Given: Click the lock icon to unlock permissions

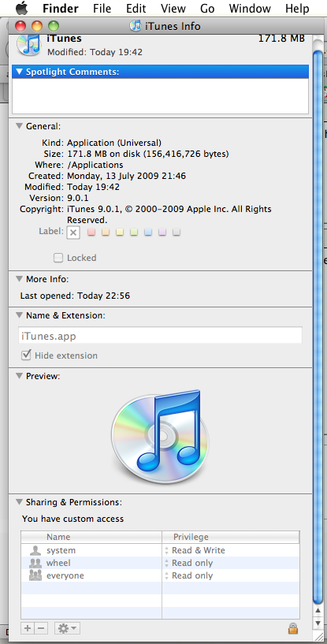Looking at the screenshot, I should tap(293, 628).
